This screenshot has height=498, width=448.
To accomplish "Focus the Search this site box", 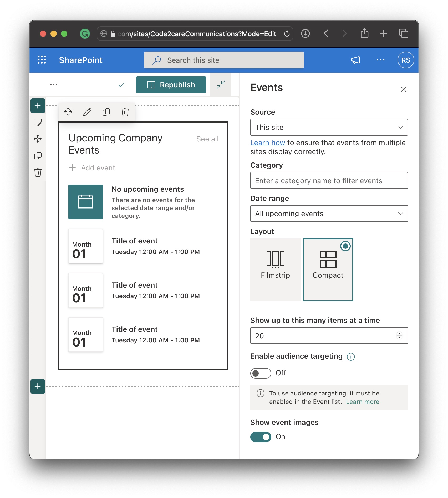I will click(224, 60).
